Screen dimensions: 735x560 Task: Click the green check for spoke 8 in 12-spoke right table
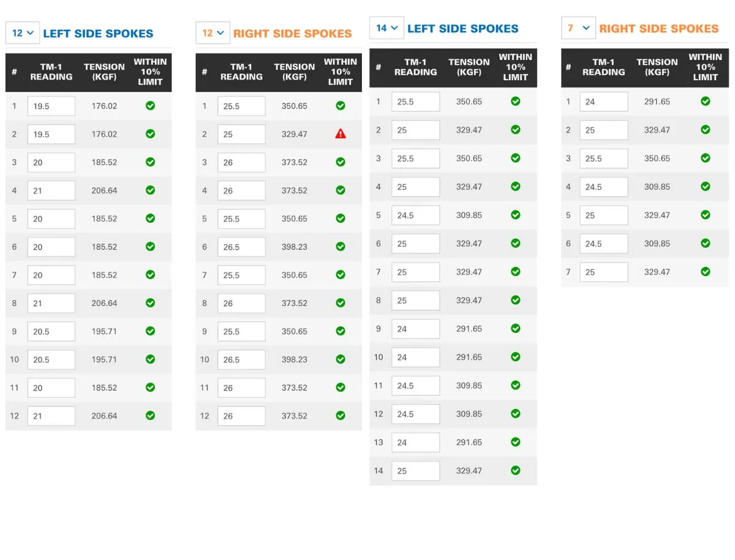tap(341, 303)
